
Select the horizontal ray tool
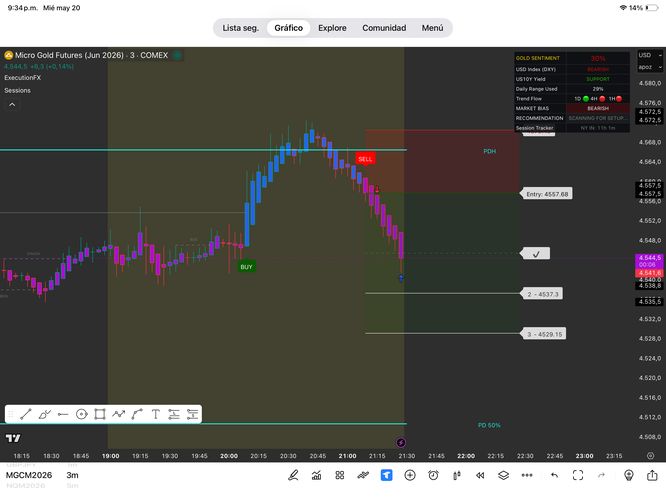point(63,414)
